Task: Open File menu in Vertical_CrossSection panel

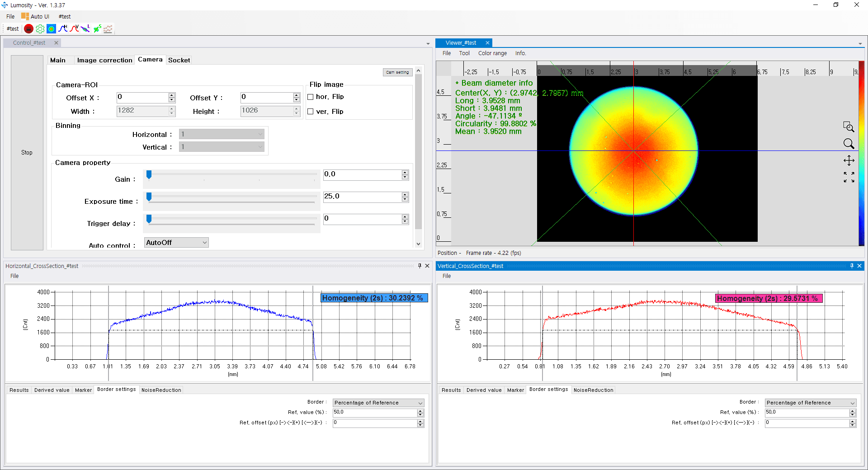Action: point(447,276)
